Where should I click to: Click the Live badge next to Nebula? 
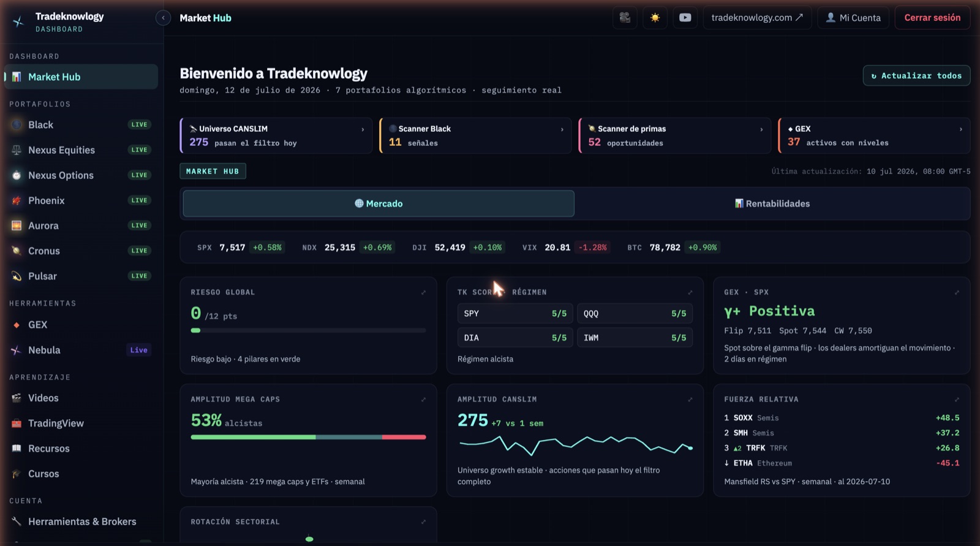tap(138, 350)
